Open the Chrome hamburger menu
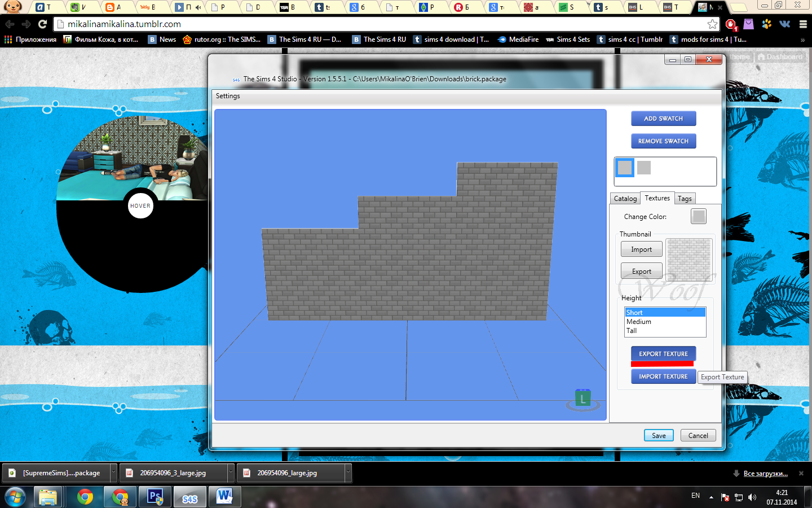The image size is (812, 508). point(803,24)
